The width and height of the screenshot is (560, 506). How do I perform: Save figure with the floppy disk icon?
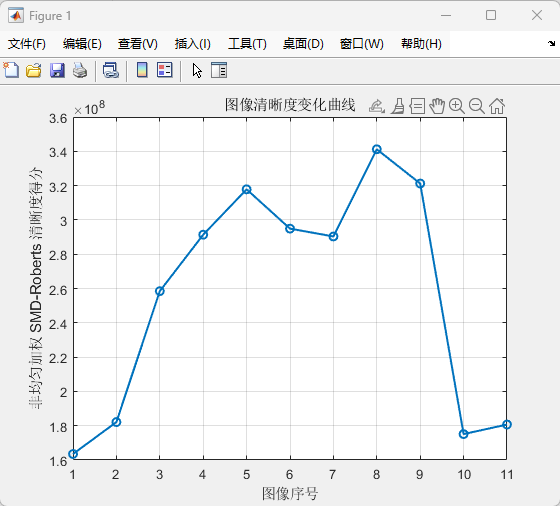[x=57, y=70]
